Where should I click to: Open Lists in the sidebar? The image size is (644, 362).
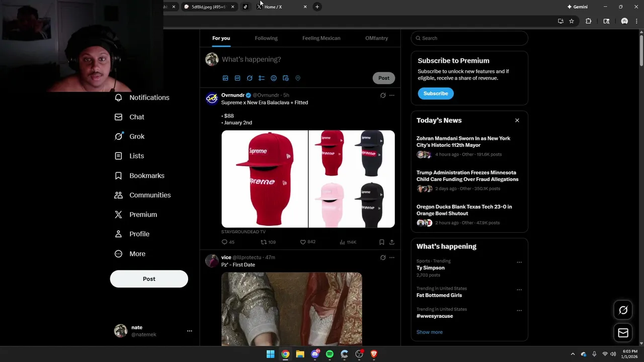[x=129, y=156]
